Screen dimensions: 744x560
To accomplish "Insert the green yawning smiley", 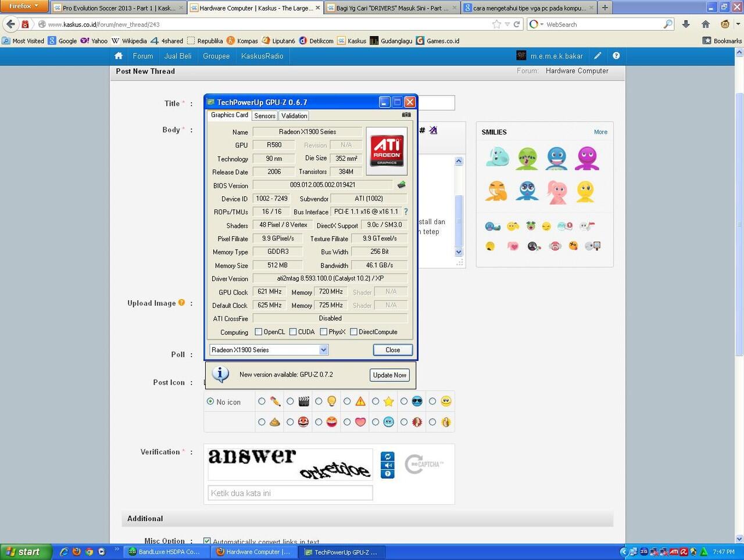I will click(x=527, y=158).
